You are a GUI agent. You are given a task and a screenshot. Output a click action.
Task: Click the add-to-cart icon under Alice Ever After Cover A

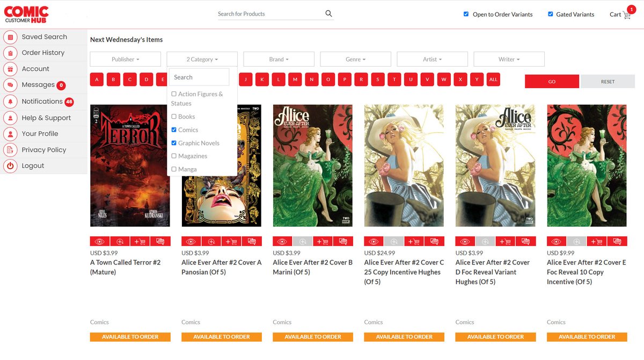tap(231, 241)
